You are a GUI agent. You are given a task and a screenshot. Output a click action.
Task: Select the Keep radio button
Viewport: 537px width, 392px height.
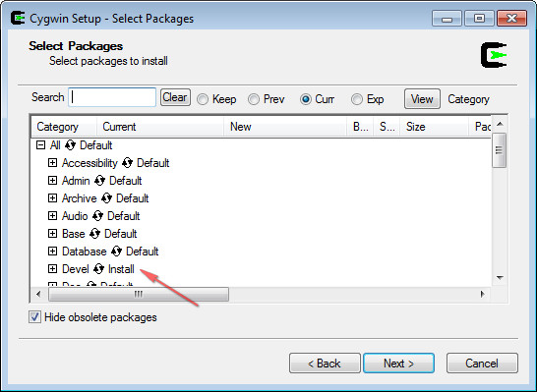(203, 99)
